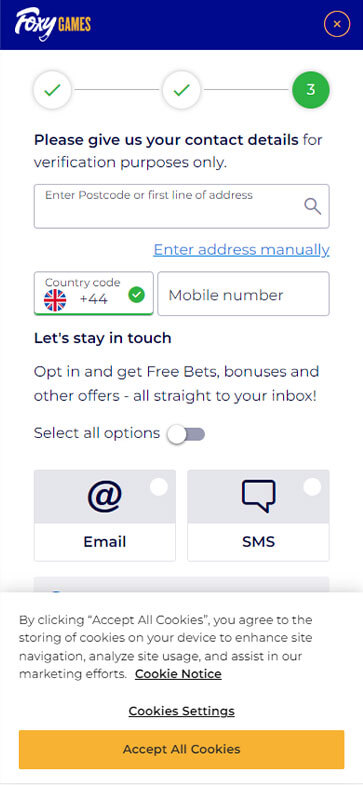363x785 pixels.
Task: Open the Country code +44 selector
Action: click(94, 293)
